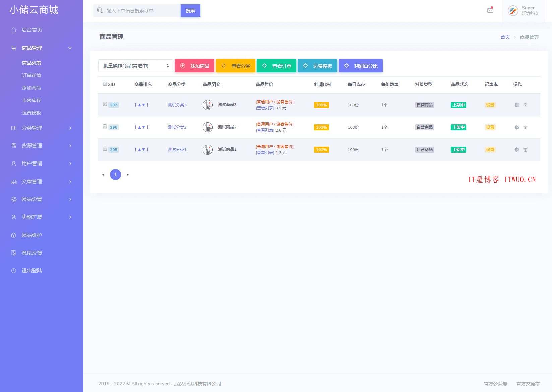552x392 pixels.
Task: Check the box for product 297
Action: tap(105, 104)
